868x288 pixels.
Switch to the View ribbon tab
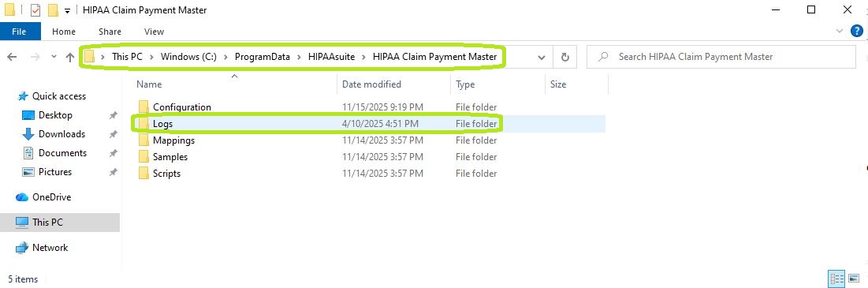154,32
